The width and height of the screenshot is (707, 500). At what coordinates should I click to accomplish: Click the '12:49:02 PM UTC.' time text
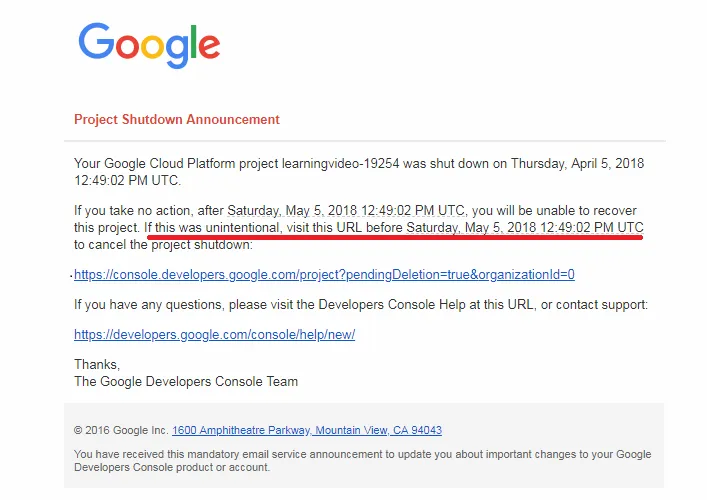point(128,180)
